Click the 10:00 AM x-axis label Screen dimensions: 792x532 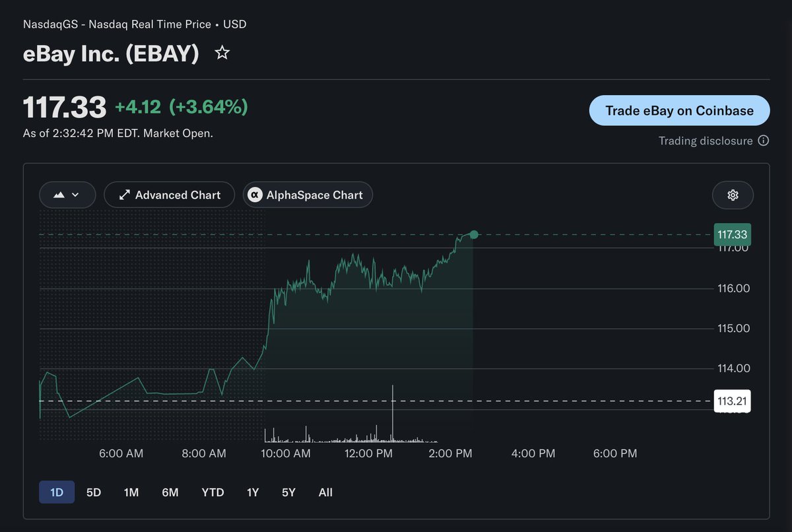[286, 453]
